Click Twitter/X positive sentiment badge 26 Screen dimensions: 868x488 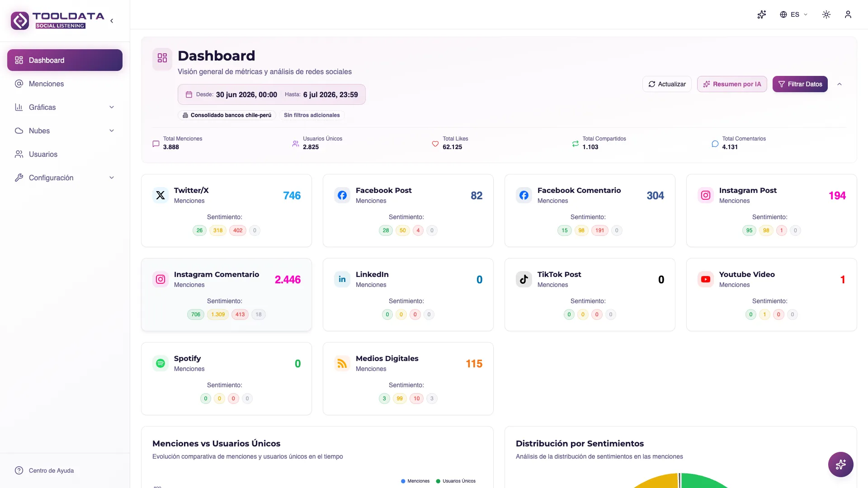(199, 230)
